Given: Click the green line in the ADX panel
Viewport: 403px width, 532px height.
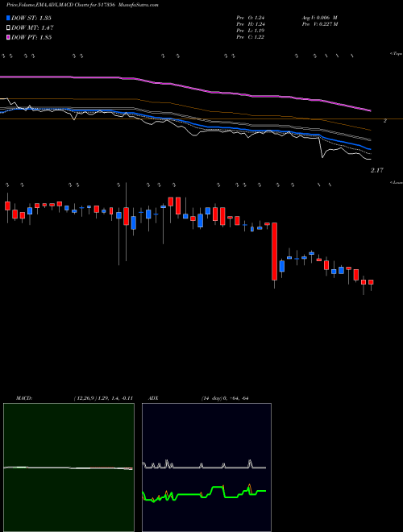Looking at the screenshot, I should coord(204,494).
